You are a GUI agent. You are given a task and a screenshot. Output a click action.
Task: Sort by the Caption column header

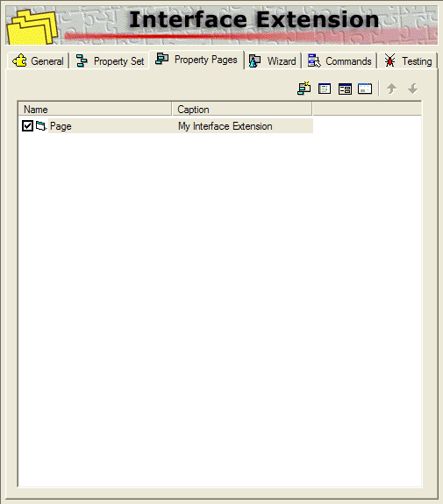(242, 110)
